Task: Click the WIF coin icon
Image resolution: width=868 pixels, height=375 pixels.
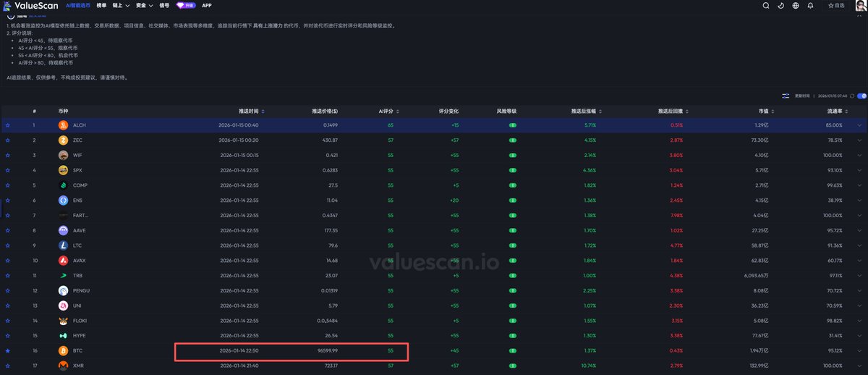Action: pyautogui.click(x=63, y=155)
